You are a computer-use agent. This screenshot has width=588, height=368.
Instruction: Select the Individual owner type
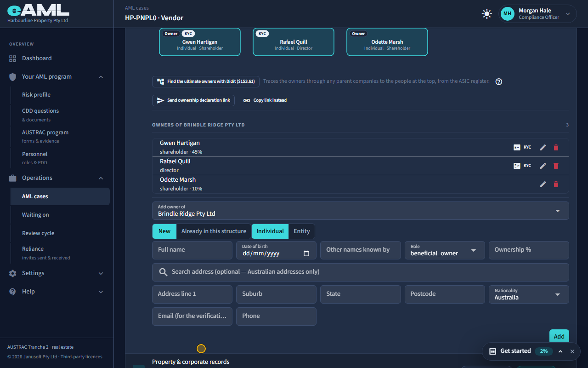click(x=270, y=231)
